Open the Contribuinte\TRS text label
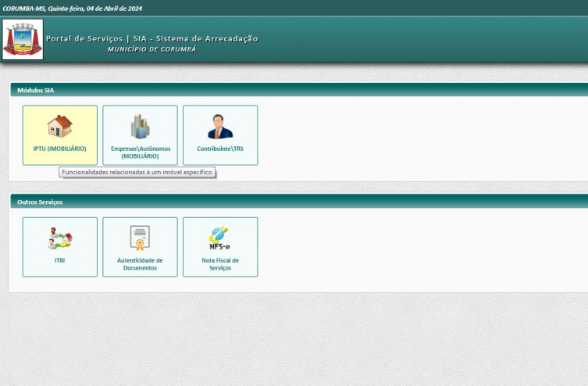This screenshot has width=588, height=386. tap(220, 148)
